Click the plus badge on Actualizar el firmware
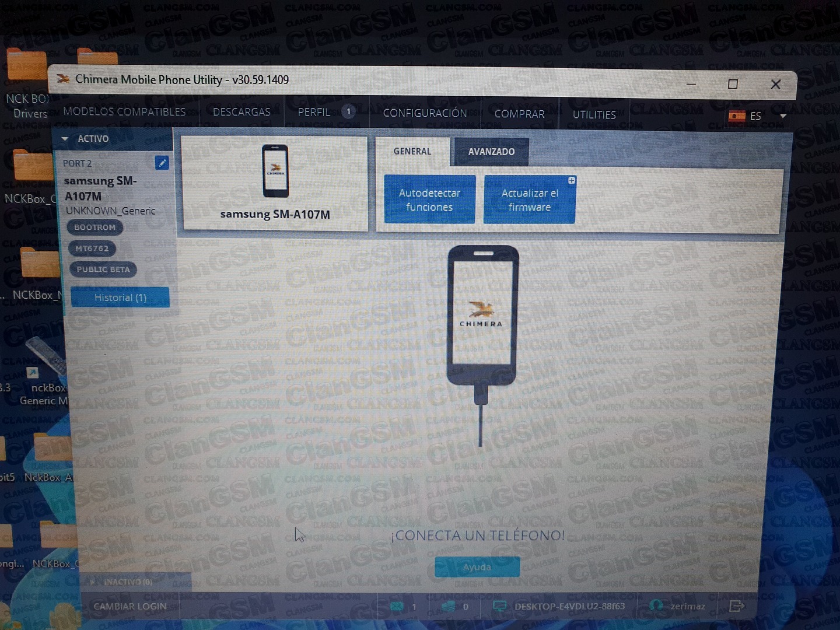 (x=572, y=180)
